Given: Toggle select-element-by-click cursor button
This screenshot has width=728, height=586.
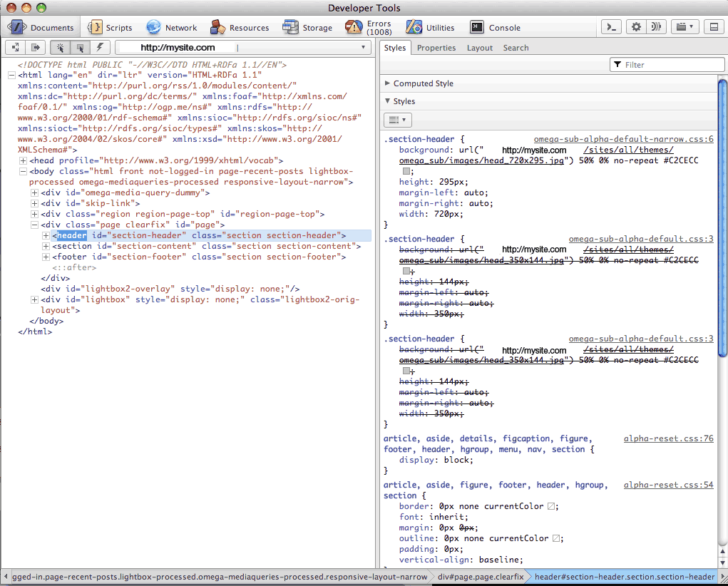Looking at the screenshot, I should (x=61, y=48).
